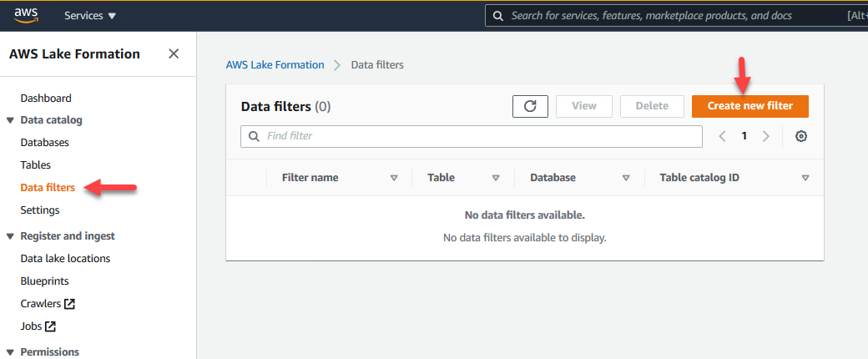868x359 pixels.
Task: Open Databases in the sidebar
Action: click(x=45, y=143)
